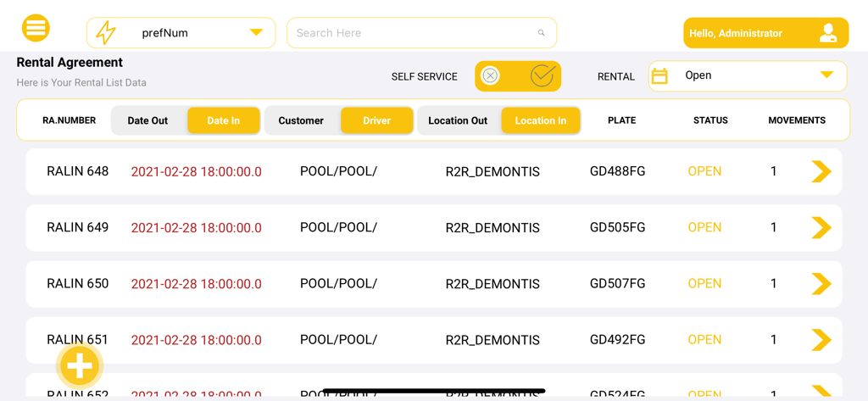Switch column to Customer

point(301,120)
